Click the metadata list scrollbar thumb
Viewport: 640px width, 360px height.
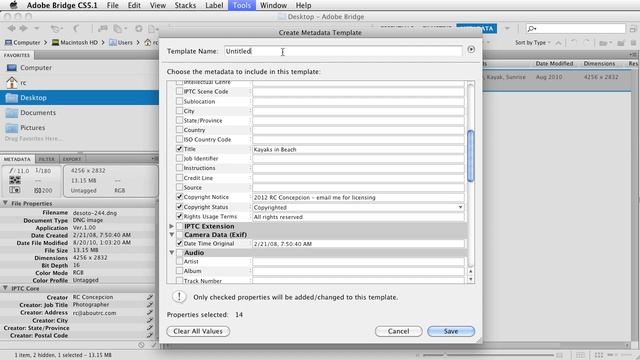click(471, 156)
